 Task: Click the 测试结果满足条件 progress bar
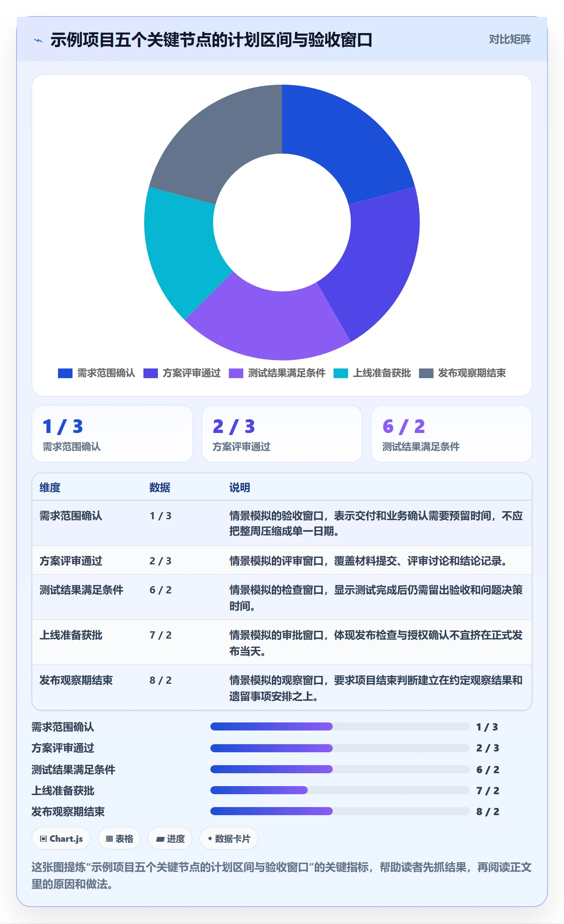(x=340, y=769)
